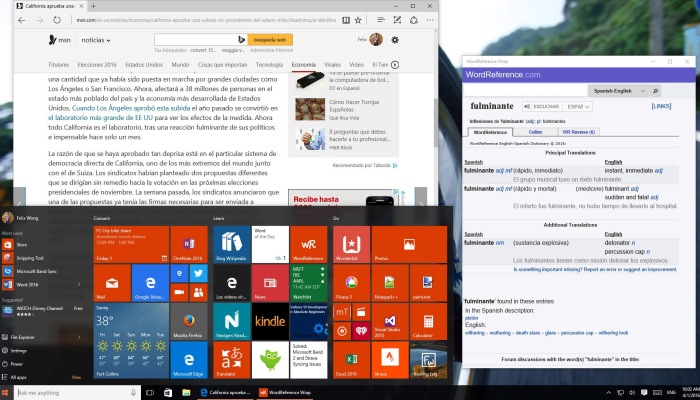Toggle Edge reading view icon

click(346, 20)
